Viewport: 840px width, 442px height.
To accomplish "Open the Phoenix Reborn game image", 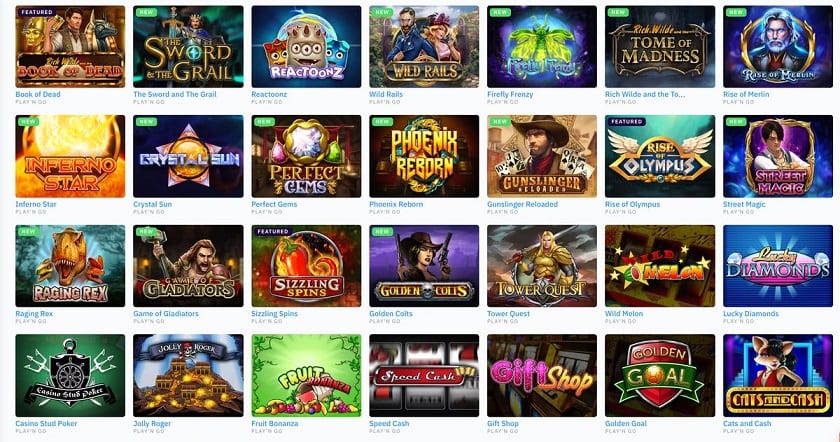I will click(x=424, y=156).
